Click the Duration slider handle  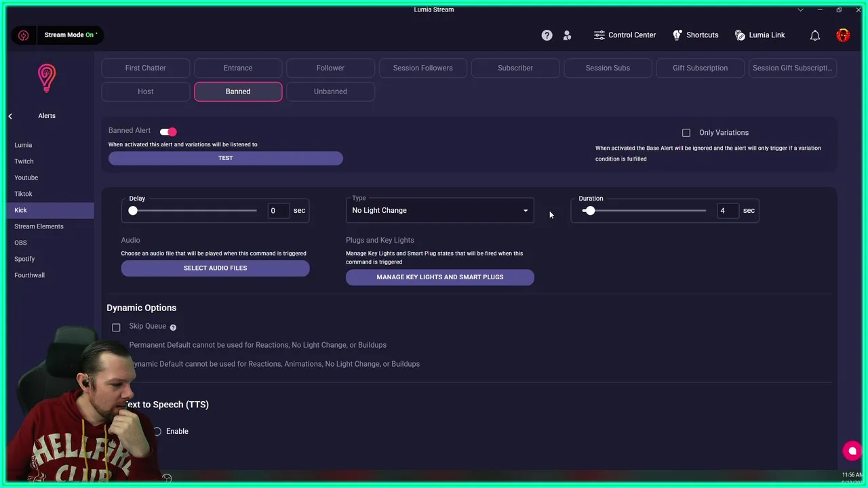[590, 211]
